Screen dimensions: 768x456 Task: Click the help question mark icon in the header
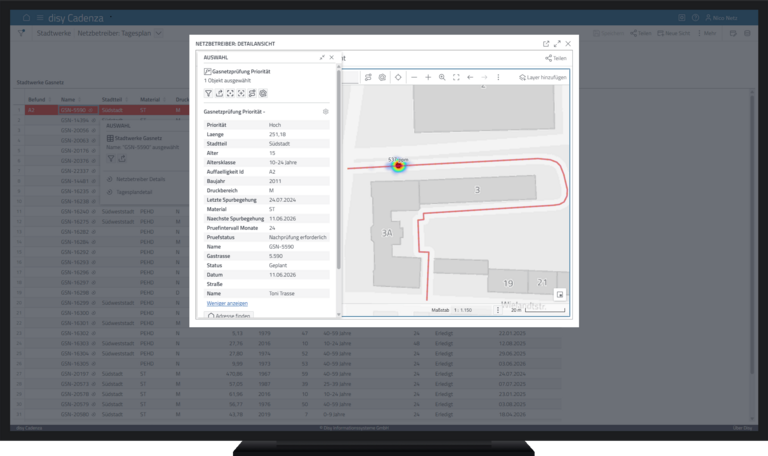point(696,18)
